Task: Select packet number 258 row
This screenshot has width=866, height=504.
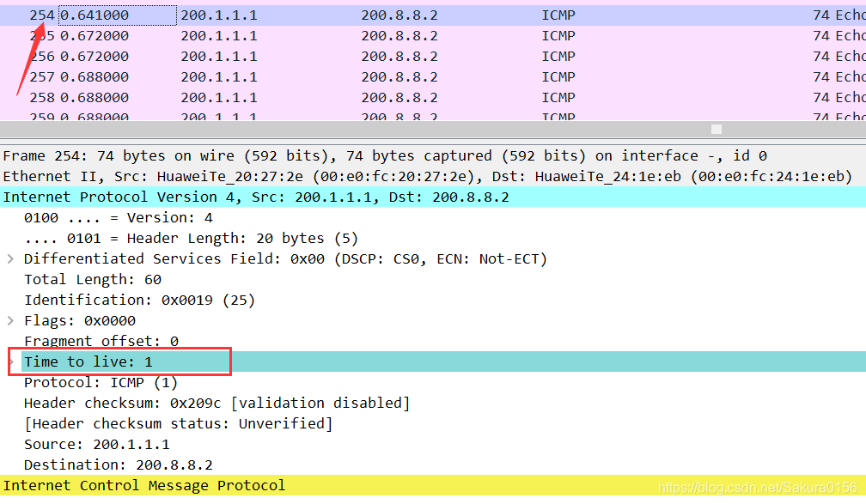Action: point(433,97)
